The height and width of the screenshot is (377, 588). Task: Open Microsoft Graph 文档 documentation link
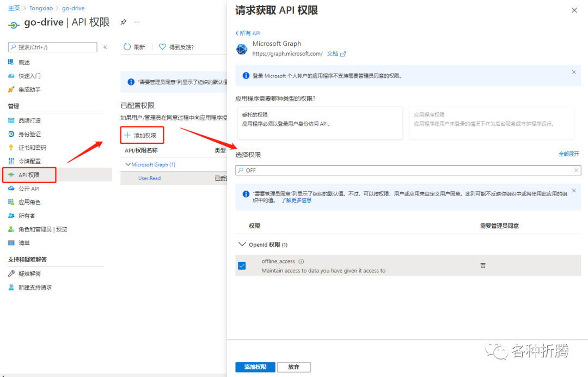click(336, 53)
